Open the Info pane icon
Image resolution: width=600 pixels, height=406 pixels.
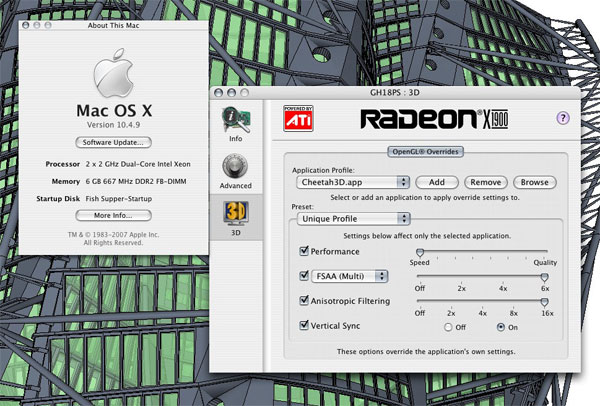(x=236, y=120)
